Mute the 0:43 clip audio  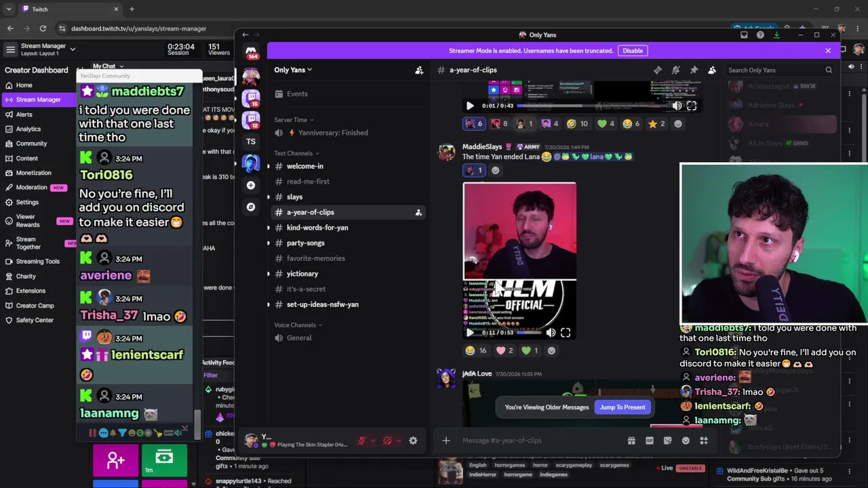tap(677, 106)
